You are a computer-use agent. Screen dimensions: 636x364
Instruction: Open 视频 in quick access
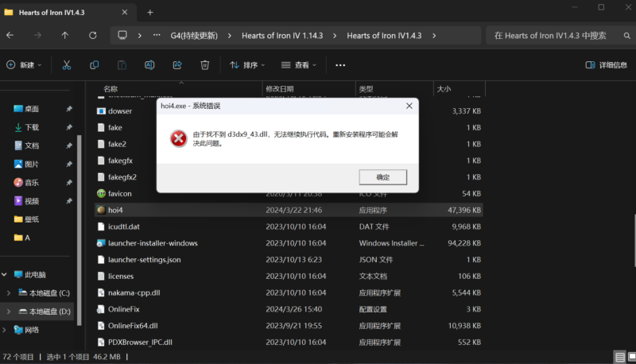coord(32,201)
